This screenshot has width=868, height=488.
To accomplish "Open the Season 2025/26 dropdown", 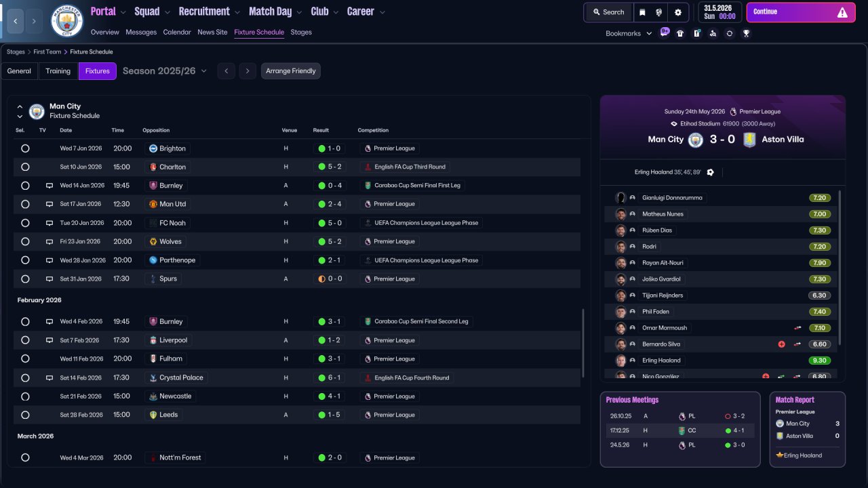I will pos(165,71).
